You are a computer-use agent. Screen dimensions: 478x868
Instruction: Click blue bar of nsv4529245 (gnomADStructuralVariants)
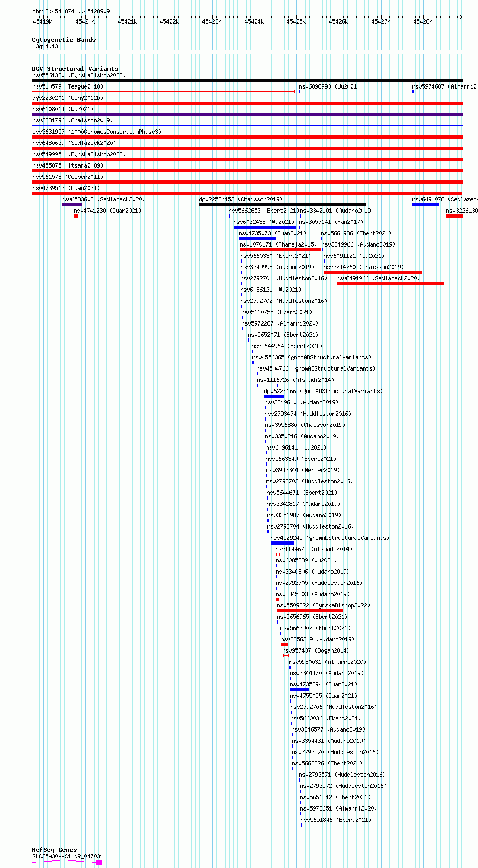click(282, 543)
